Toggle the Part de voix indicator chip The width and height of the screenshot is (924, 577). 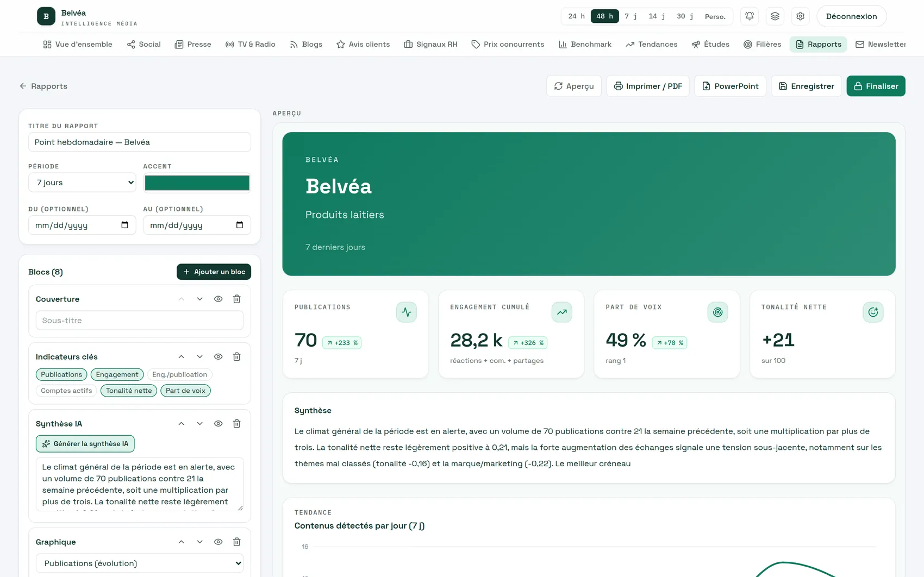pos(185,391)
